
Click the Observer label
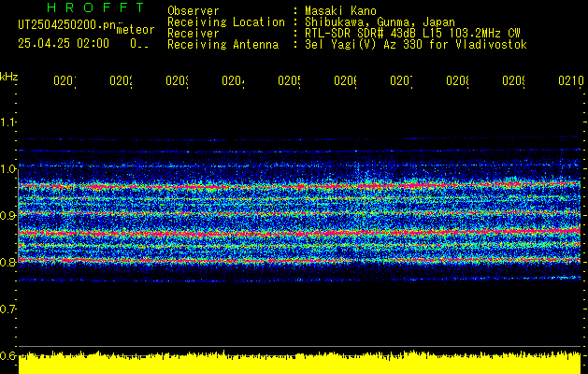click(194, 11)
